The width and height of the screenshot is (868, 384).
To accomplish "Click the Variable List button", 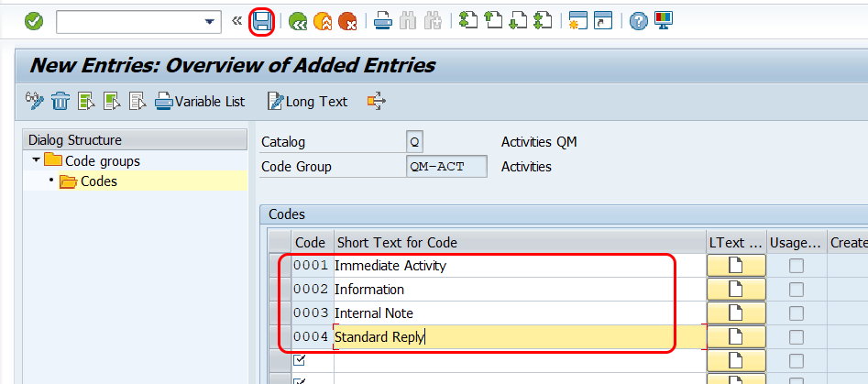I will [201, 102].
